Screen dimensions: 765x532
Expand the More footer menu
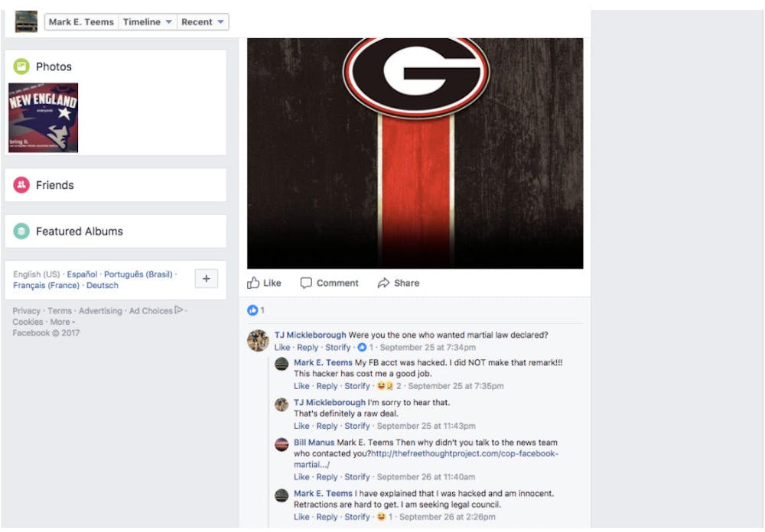point(62,322)
